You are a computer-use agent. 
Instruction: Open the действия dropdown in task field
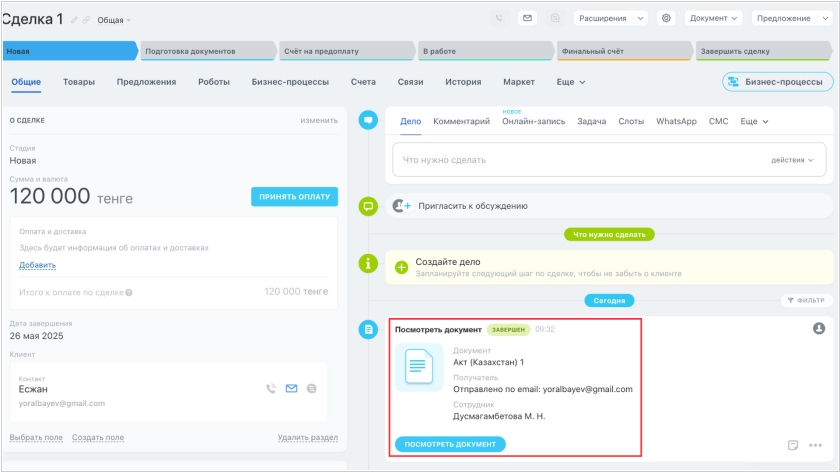pos(792,160)
